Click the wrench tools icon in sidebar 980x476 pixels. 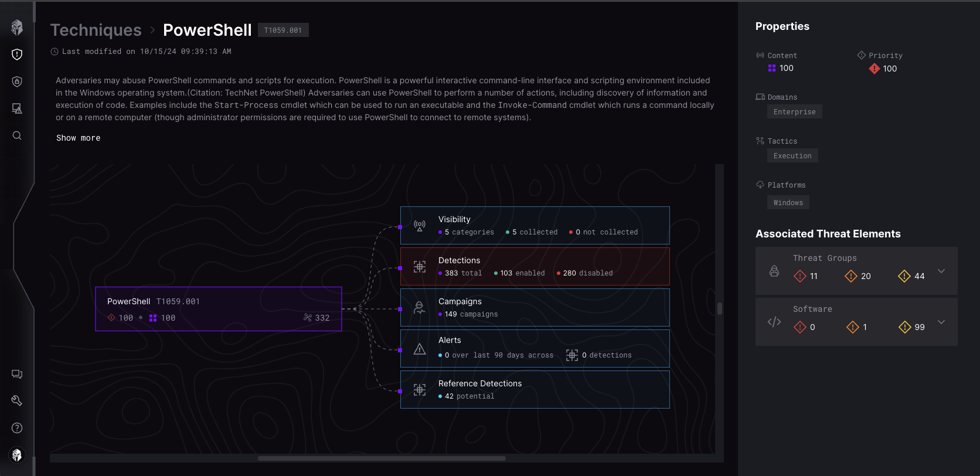coord(17,401)
